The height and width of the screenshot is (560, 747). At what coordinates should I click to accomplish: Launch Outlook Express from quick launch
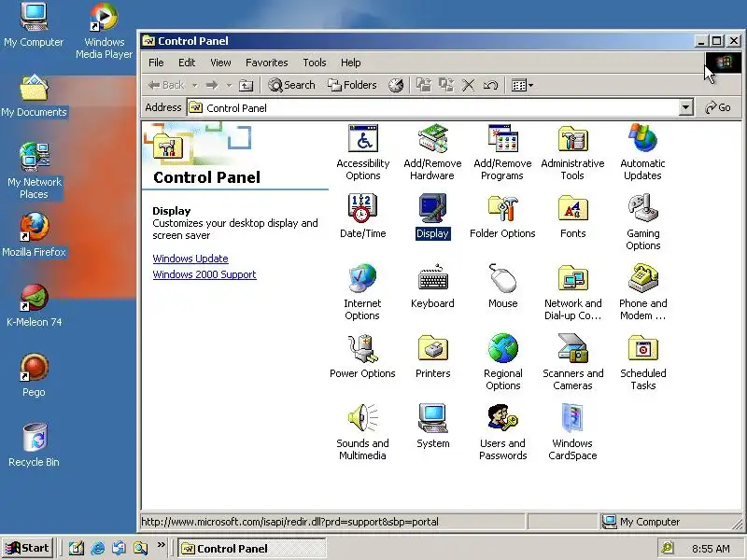(120, 548)
